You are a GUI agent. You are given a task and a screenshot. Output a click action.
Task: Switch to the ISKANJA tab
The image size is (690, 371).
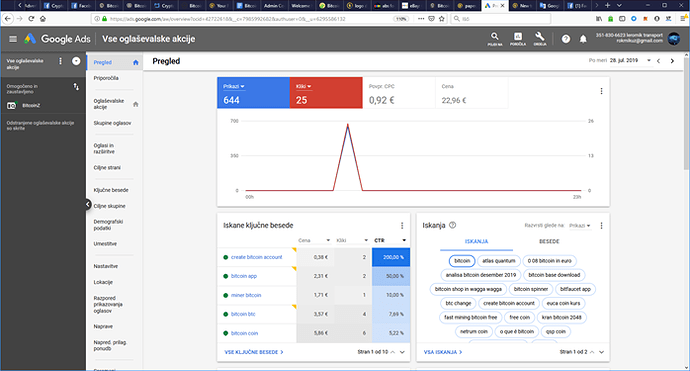pos(477,242)
